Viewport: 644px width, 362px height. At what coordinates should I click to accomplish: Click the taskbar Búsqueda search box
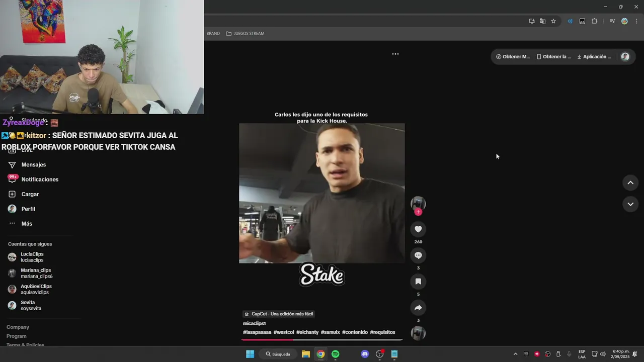click(x=278, y=354)
